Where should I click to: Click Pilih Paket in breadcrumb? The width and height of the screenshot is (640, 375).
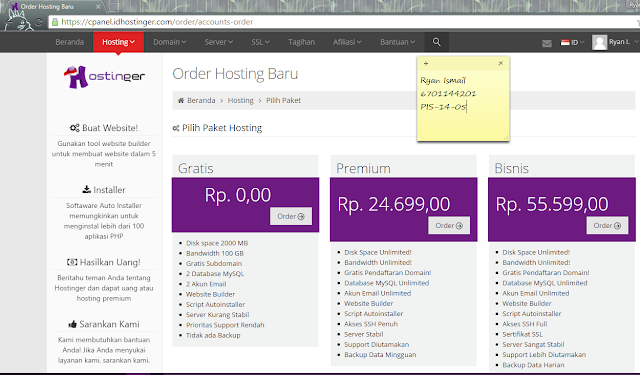tap(283, 100)
